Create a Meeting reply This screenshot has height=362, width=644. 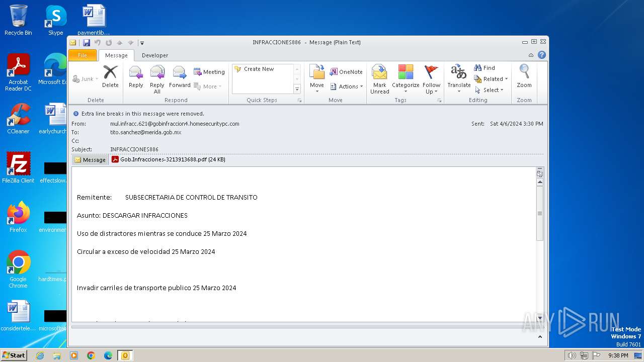[x=209, y=72]
